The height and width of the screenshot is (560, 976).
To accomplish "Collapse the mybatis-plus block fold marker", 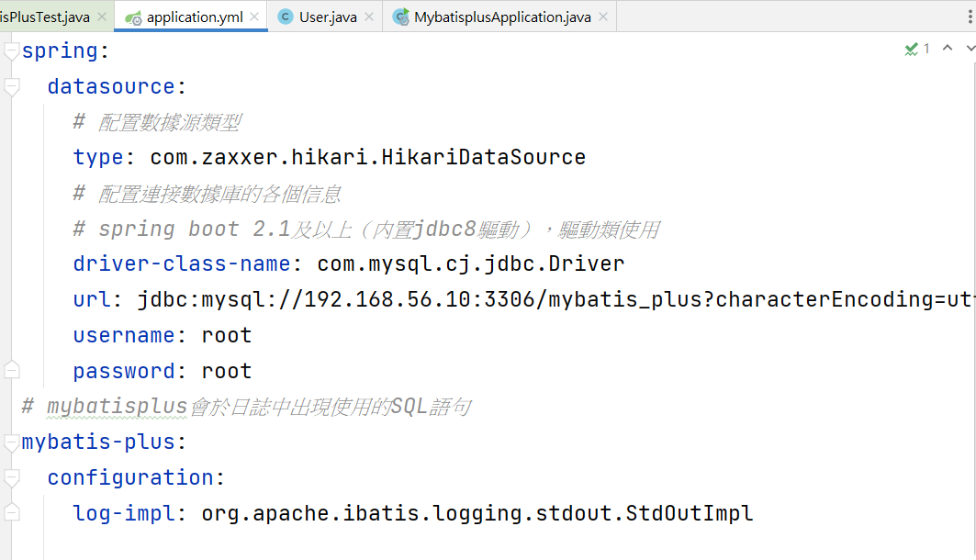I will coord(11,442).
